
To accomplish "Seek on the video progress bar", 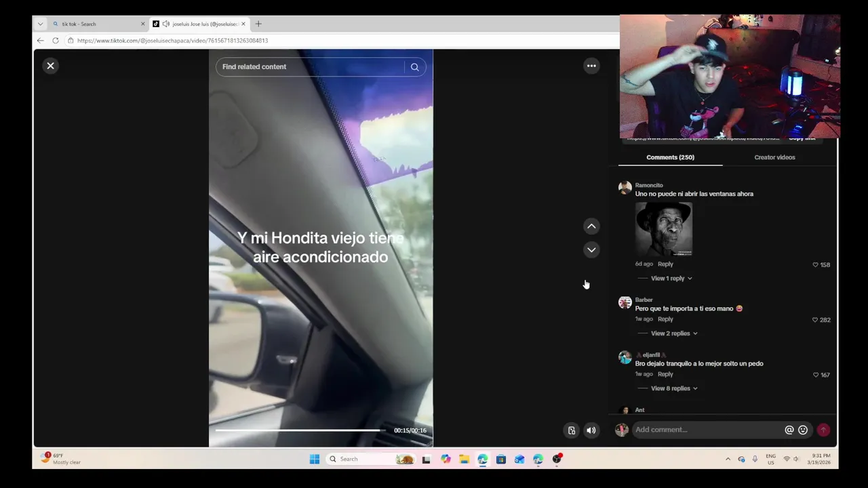I will (x=300, y=430).
